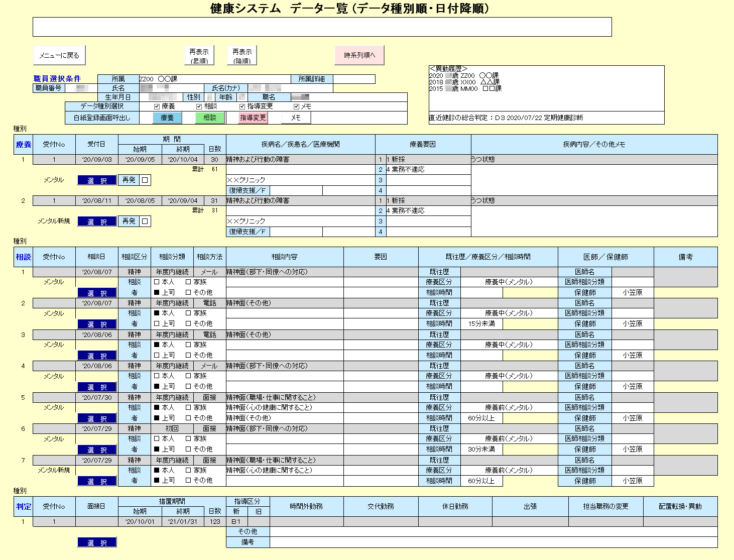The image size is (734, 560).
Task: Click 累計 61 value
Action: [x=214, y=170]
